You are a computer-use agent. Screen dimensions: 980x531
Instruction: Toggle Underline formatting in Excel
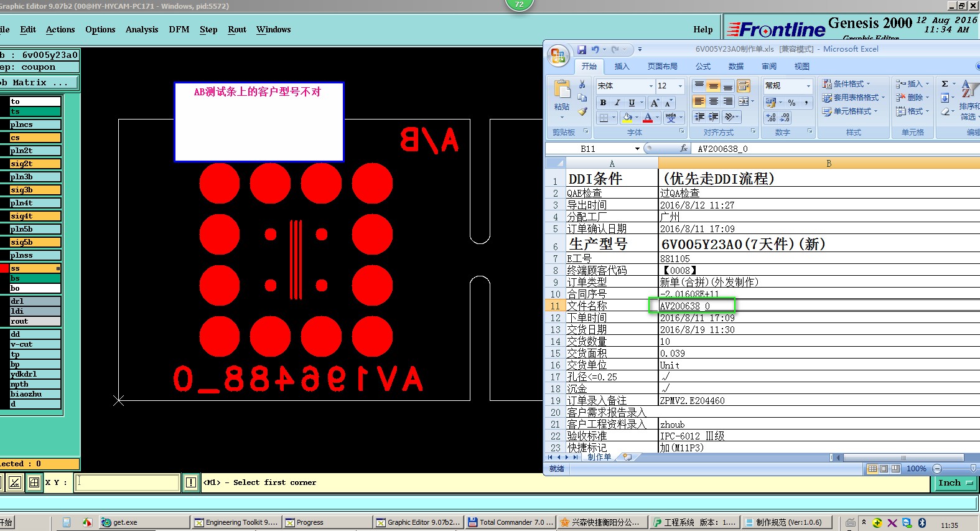coord(632,103)
